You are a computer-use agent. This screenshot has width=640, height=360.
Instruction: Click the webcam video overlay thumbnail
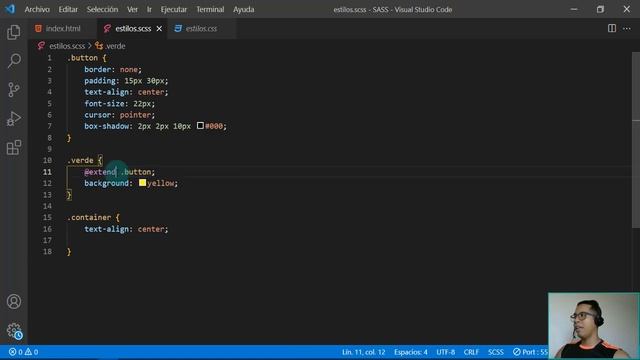pyautogui.click(x=593, y=326)
